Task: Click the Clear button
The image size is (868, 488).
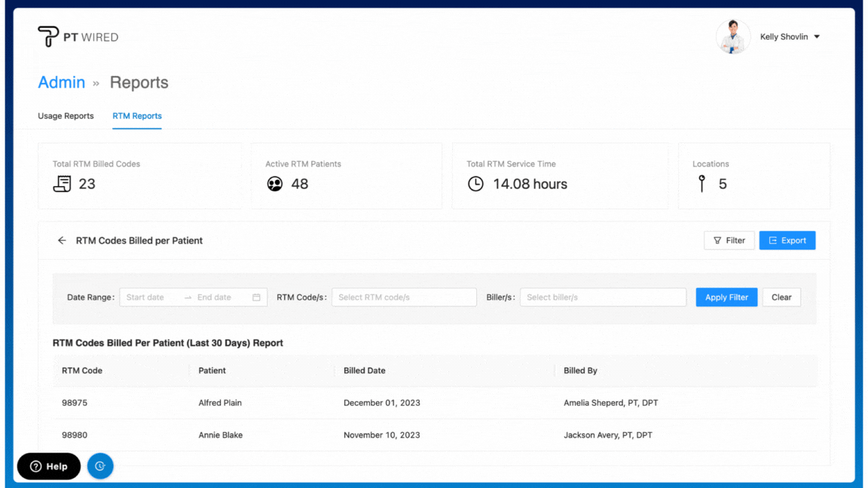Action: (x=781, y=297)
